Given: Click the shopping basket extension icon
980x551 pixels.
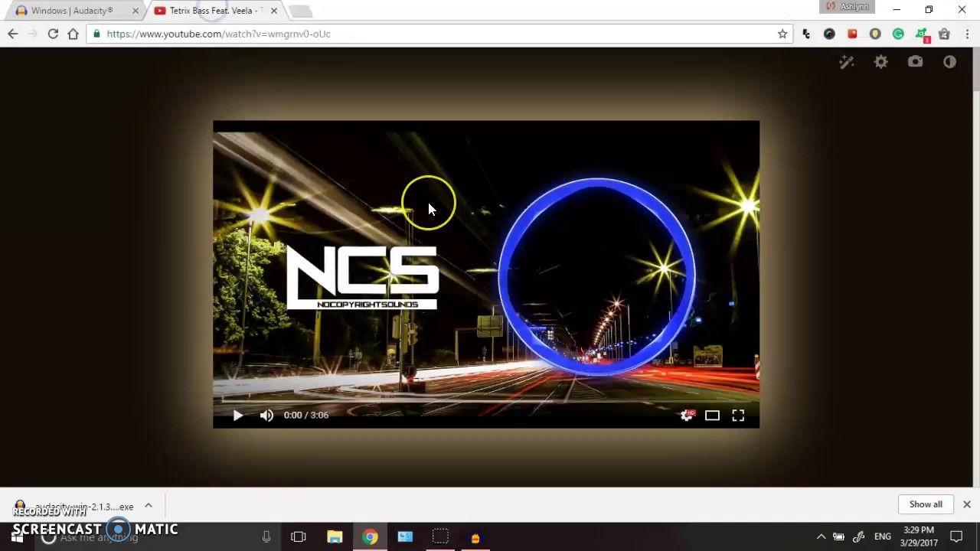Looking at the screenshot, I should [x=944, y=34].
